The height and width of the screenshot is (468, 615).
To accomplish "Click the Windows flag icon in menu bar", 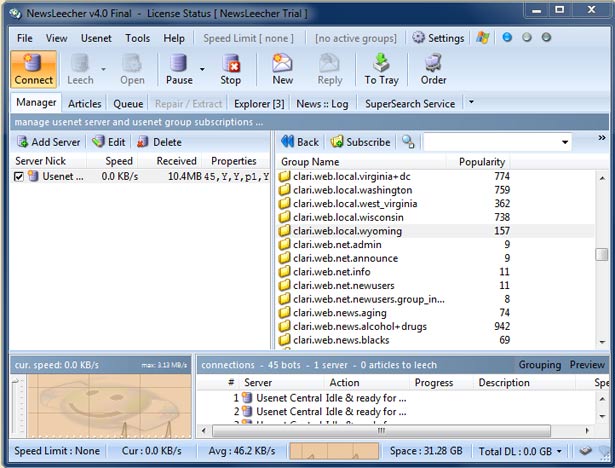I will pyautogui.click(x=483, y=38).
